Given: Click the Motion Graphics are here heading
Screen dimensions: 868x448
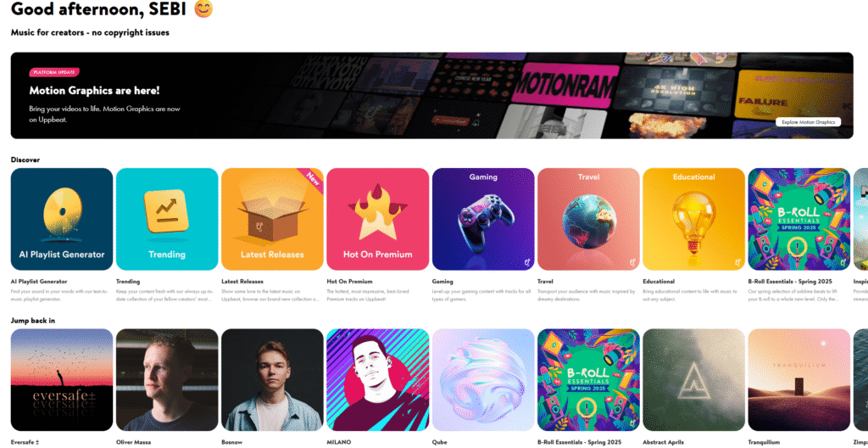Looking at the screenshot, I should tap(94, 91).
